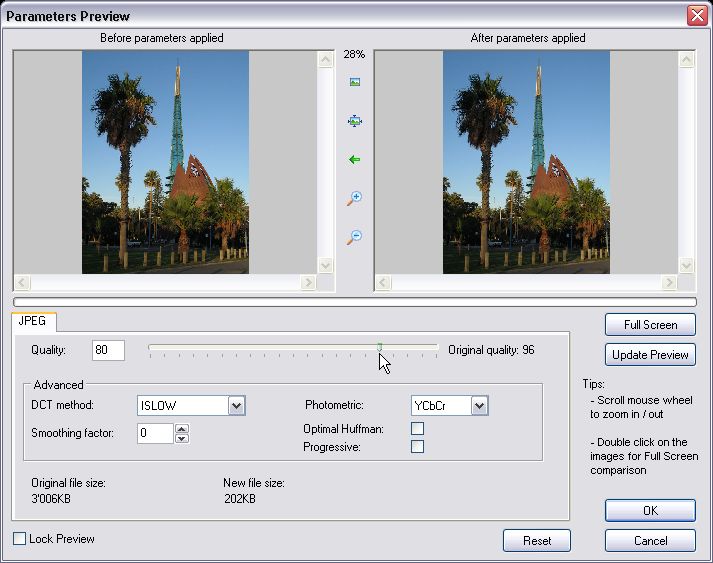The width and height of the screenshot is (713, 563).
Task: Click the Smoothing factor input field
Action: tap(155, 433)
